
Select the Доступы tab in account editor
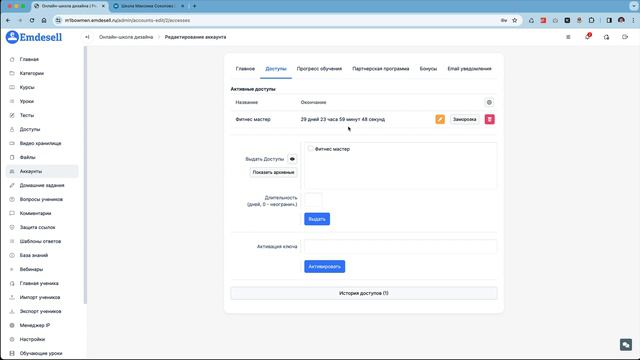click(276, 69)
